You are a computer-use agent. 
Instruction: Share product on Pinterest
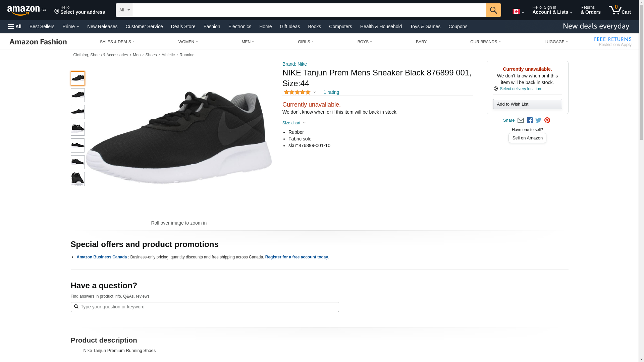coord(547,120)
